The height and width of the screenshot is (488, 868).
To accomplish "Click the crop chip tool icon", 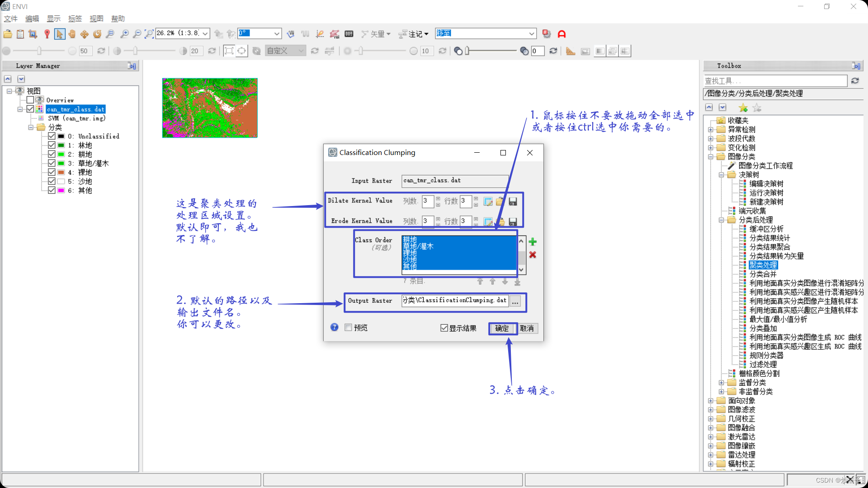I will (33, 34).
